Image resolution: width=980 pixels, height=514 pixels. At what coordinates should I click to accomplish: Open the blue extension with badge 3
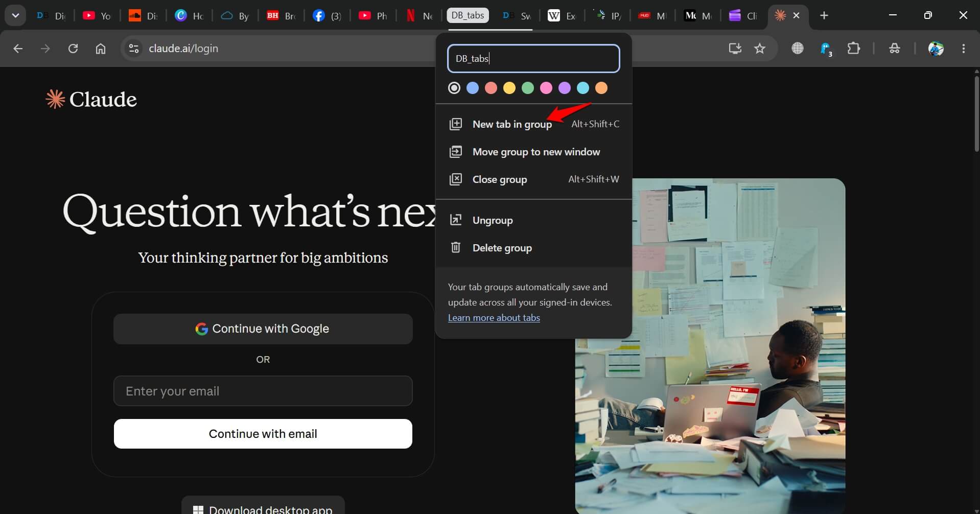pyautogui.click(x=826, y=49)
